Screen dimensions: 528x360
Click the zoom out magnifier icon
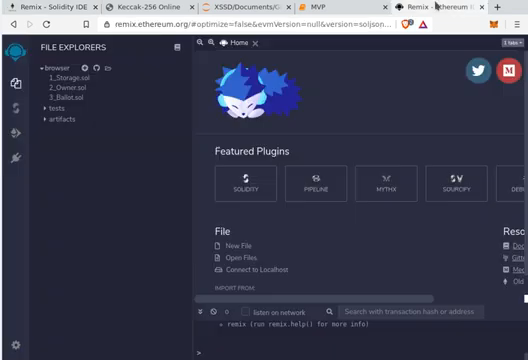(200, 42)
